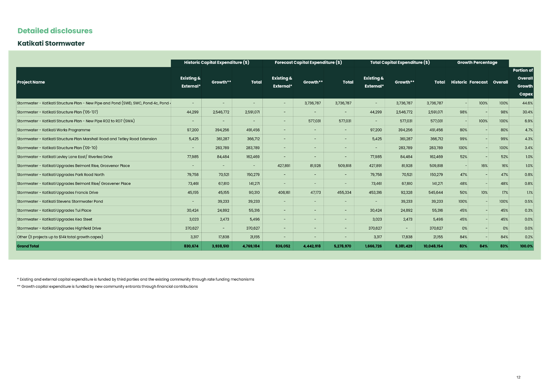Select the Katikati Upgrades Highfield Drive row name
The width and height of the screenshot is (554, 392).
click(x=59, y=228)
